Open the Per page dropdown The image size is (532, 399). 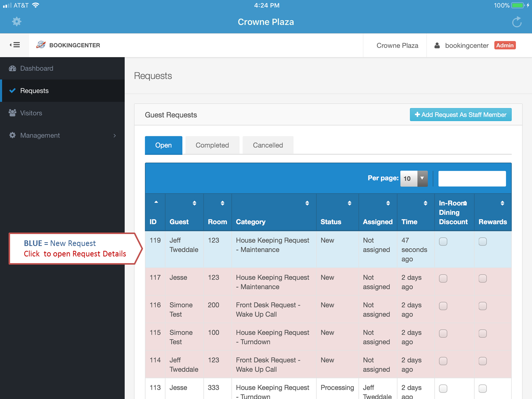pyautogui.click(x=414, y=178)
